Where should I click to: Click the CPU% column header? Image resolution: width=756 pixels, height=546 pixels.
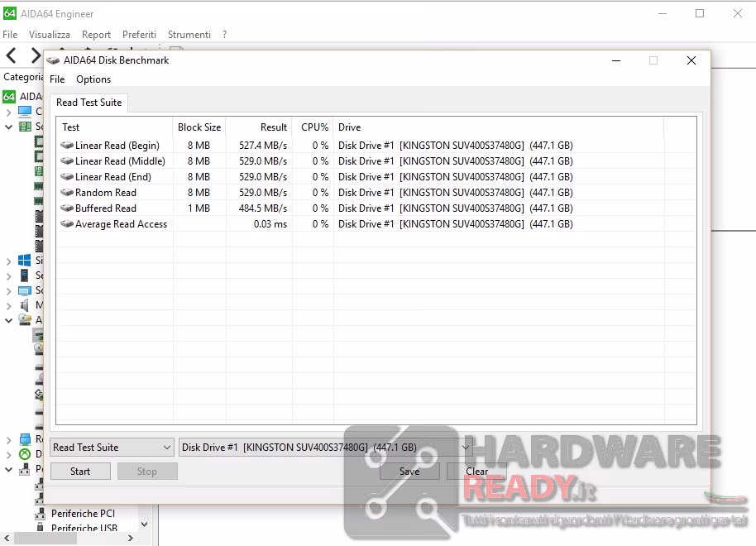[x=313, y=127]
